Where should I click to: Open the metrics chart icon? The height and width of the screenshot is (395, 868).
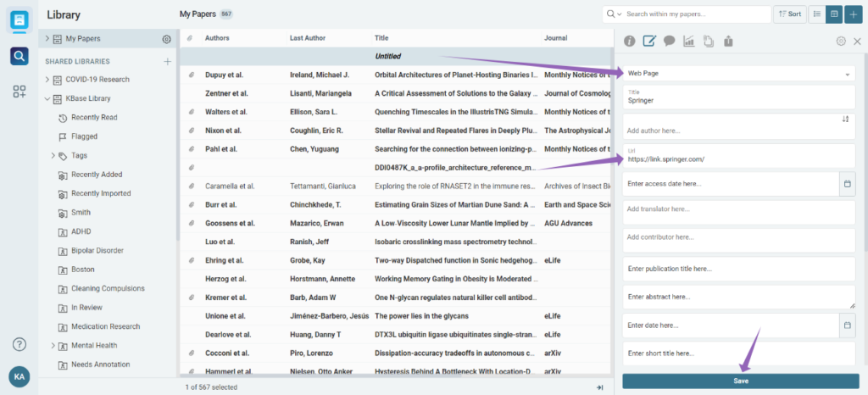tap(689, 41)
